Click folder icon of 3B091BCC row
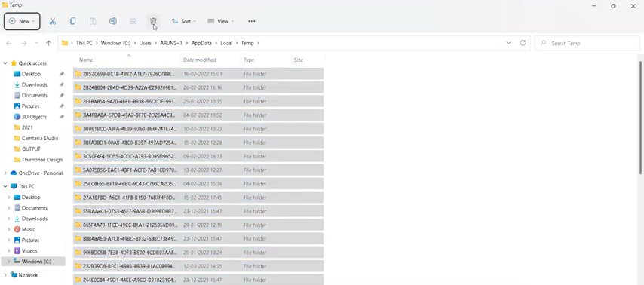The height and width of the screenshot is (285, 644). click(x=78, y=129)
